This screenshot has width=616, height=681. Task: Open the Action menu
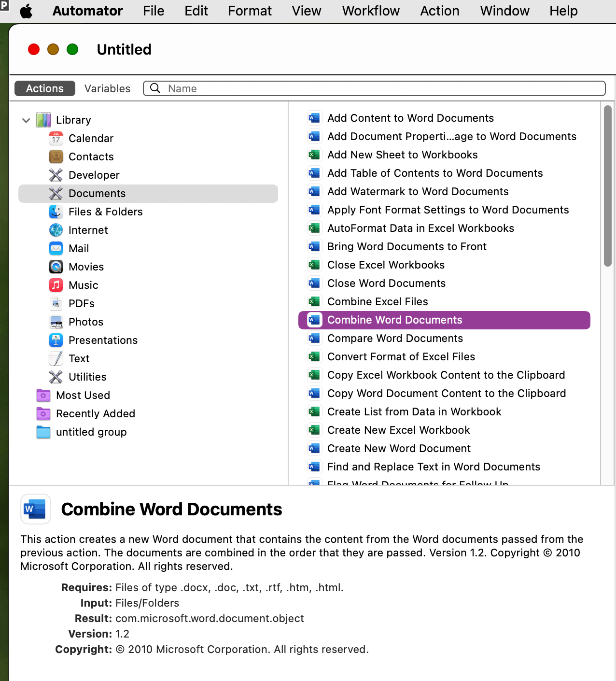pos(440,11)
